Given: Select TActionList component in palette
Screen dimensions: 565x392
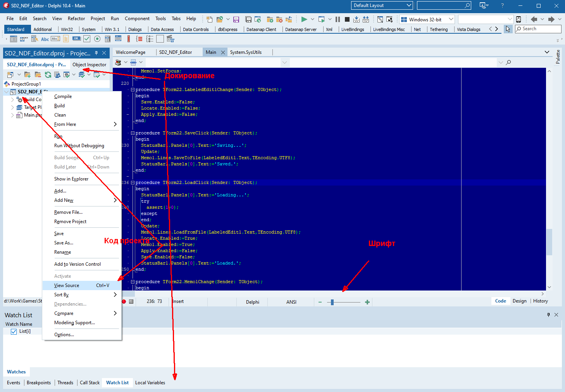Looking at the screenshot, I should [171, 39].
